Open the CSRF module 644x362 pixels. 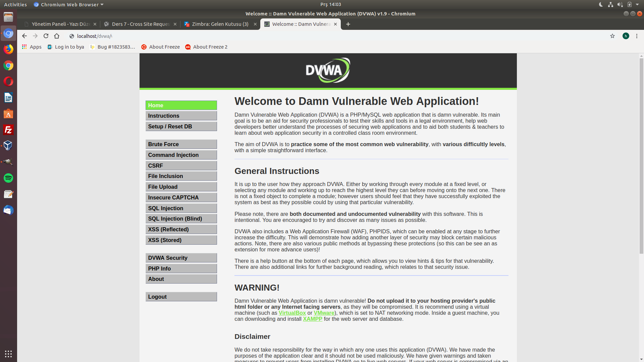[x=181, y=166]
